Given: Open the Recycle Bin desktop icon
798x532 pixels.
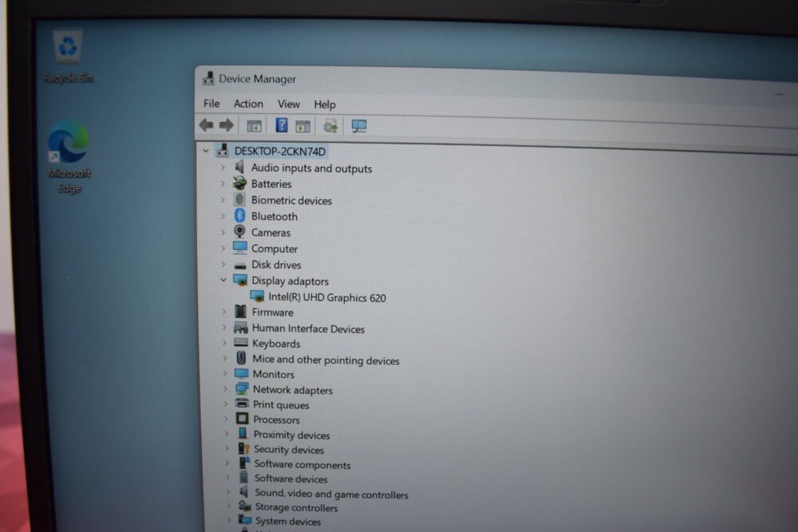Looking at the screenshot, I should point(68,57).
